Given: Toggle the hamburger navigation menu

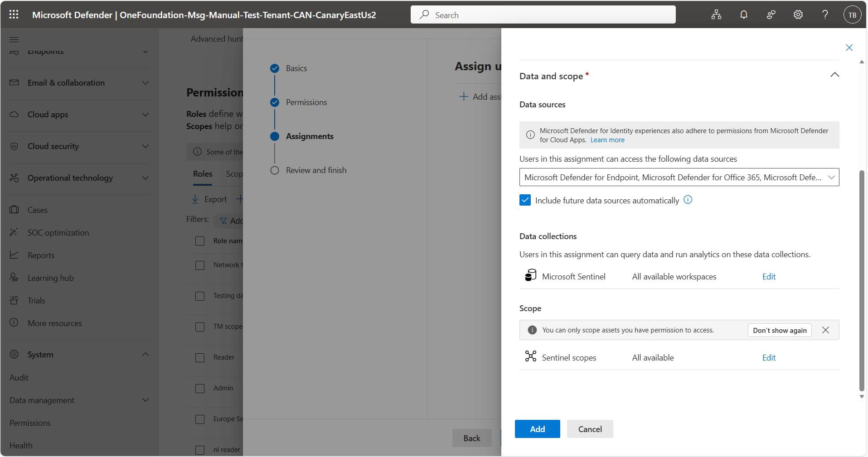Looking at the screenshot, I should (14, 39).
